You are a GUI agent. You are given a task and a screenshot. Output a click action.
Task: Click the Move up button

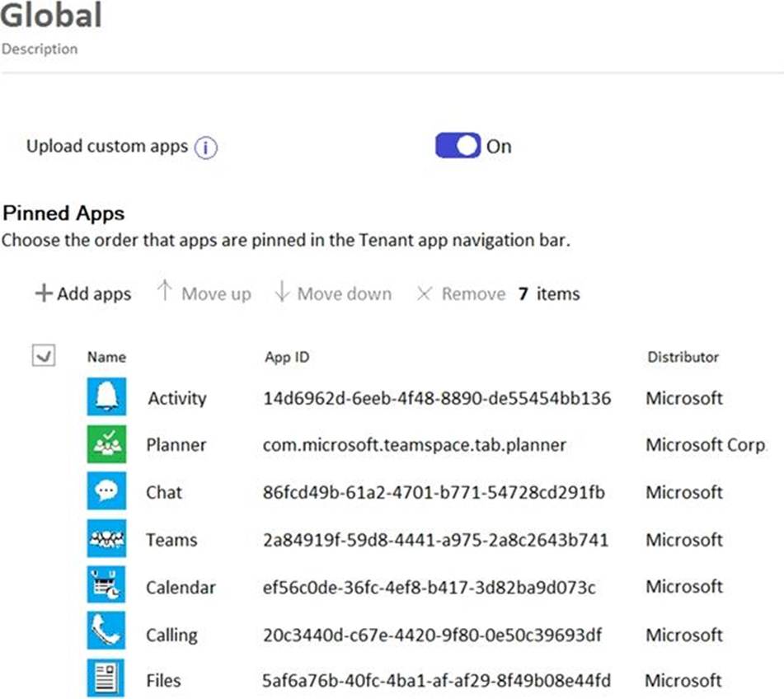click(204, 293)
